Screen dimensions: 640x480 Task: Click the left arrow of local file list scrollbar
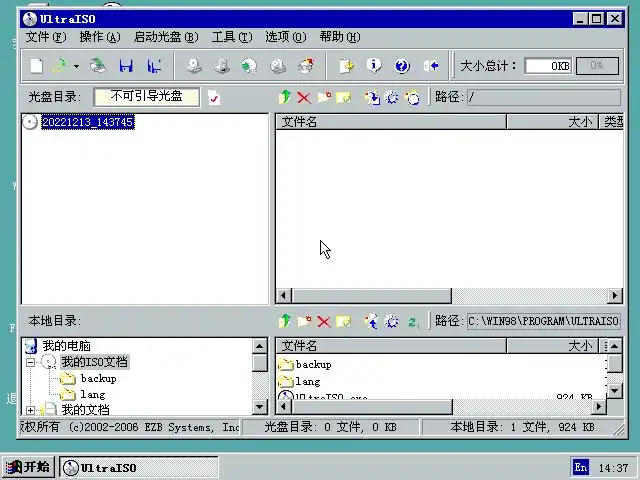tap(284, 407)
